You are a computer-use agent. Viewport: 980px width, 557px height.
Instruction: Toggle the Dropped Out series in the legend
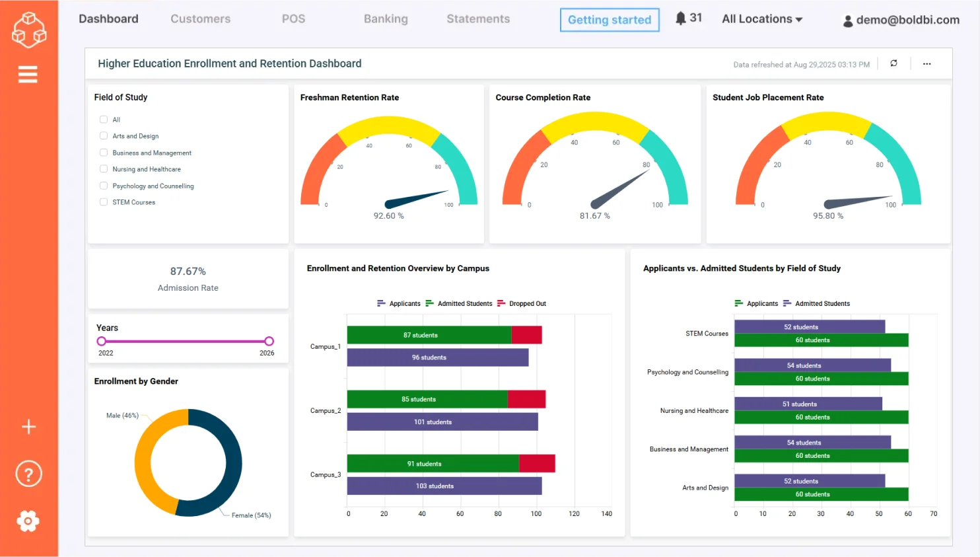[x=526, y=303]
